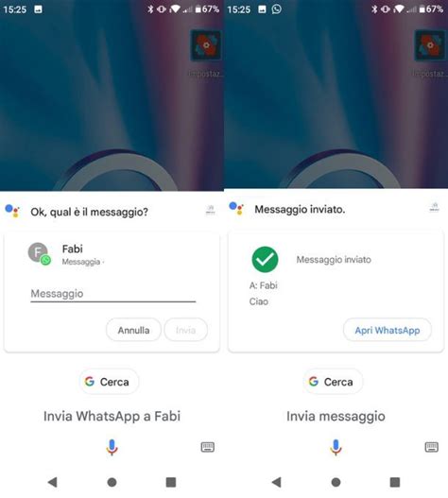Tap Google Assistant logo beside Ok, qual è il messaggio?

12,211
